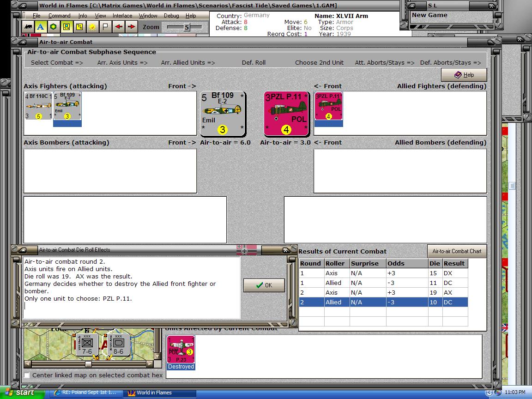Open the Info menu
The width and height of the screenshot is (532, 399).
click(x=83, y=16)
